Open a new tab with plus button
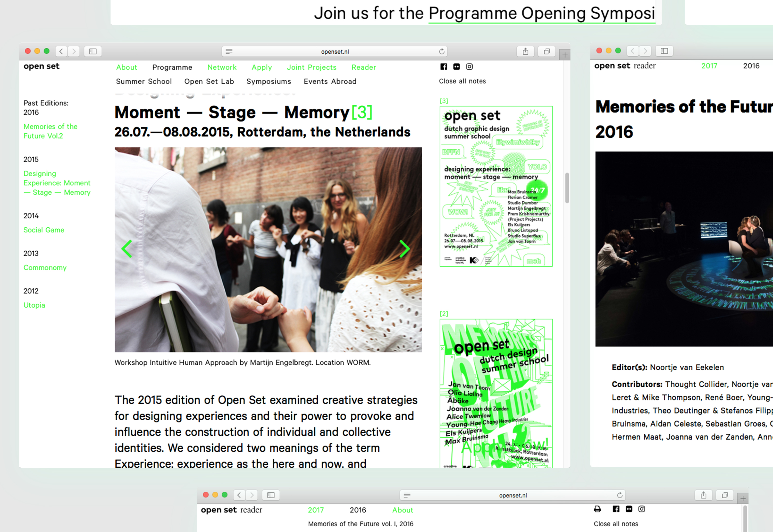Viewport: 773px width, 532px height. 565,55
